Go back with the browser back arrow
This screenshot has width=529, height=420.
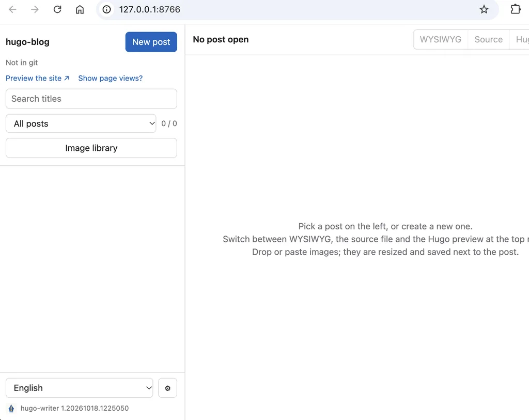(x=12, y=9)
